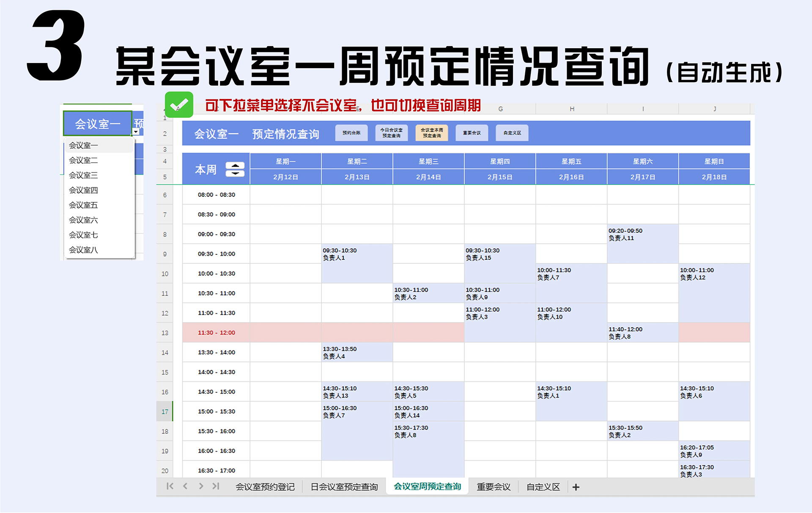Click the next-sheet navigation arrow
The image size is (812, 513).
tap(201, 486)
